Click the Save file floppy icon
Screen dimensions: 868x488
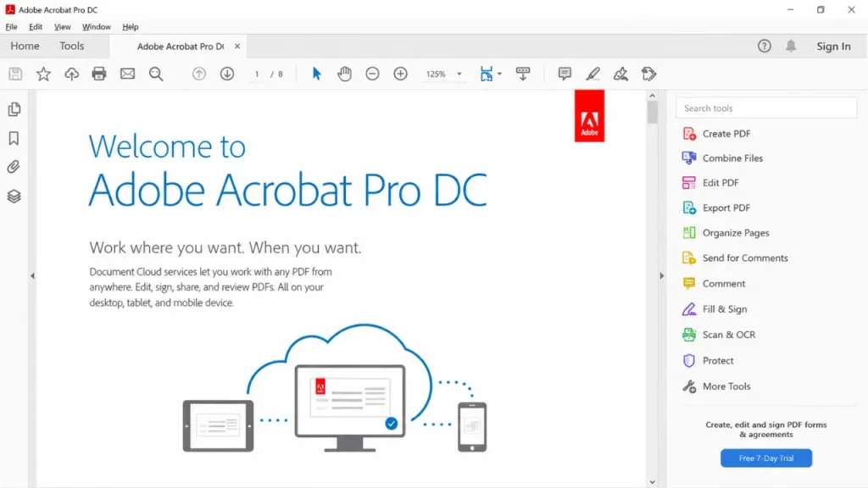(15, 74)
